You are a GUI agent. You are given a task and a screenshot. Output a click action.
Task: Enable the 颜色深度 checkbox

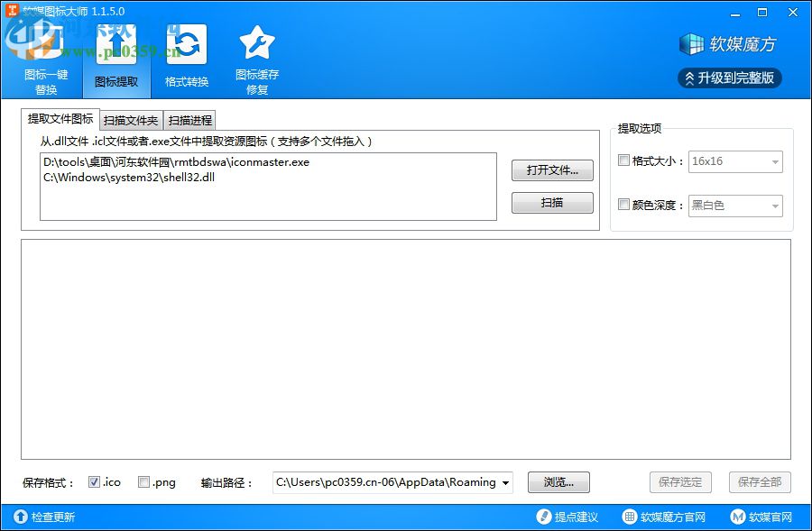tap(624, 205)
